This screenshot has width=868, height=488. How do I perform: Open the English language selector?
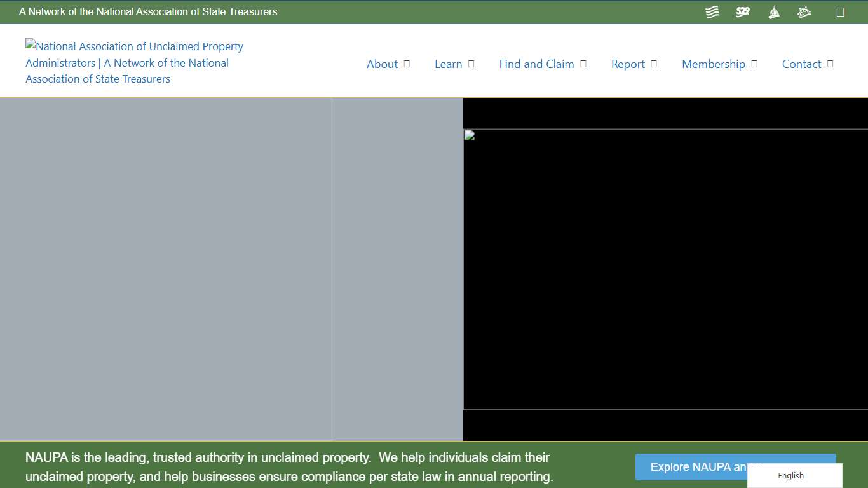click(x=790, y=475)
